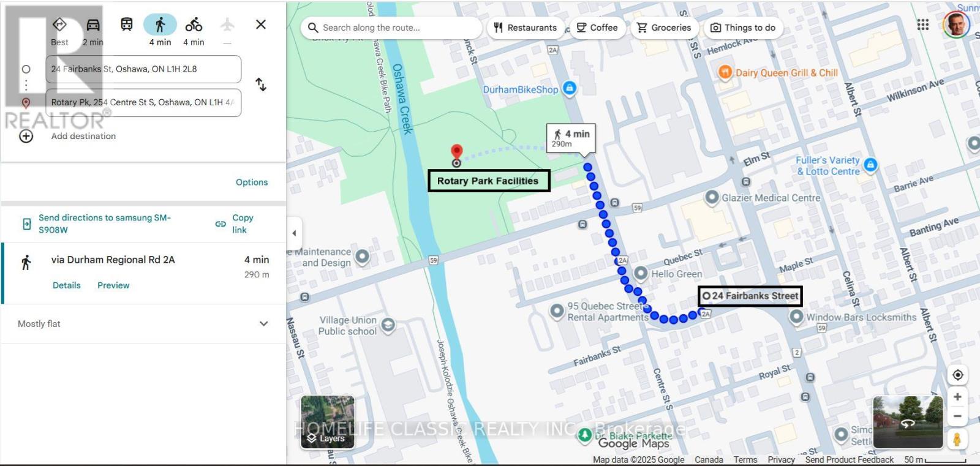The height and width of the screenshot is (466, 980).
Task: Open route Options
Action: (x=252, y=182)
